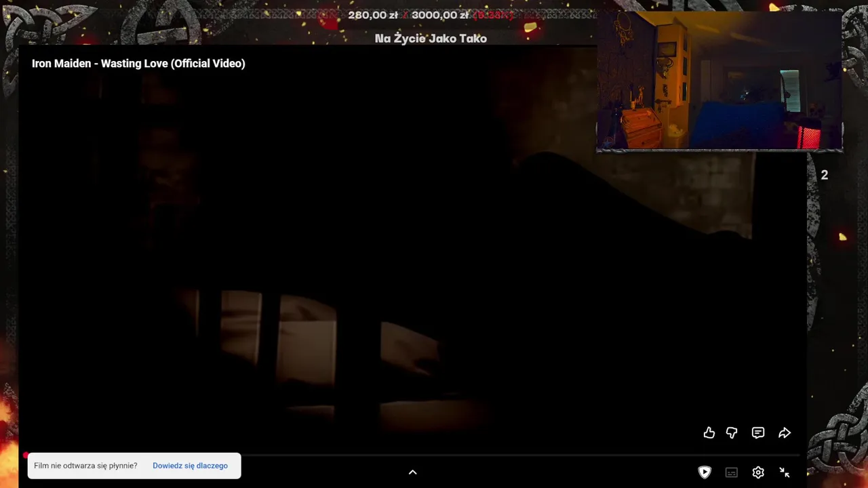Share the video using arrow icon
868x488 pixels.
pos(785,432)
